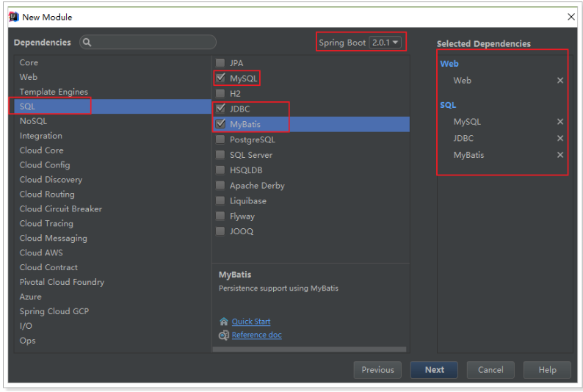Check the PostgreSQL dependency
The image size is (583, 392).
coord(220,139)
